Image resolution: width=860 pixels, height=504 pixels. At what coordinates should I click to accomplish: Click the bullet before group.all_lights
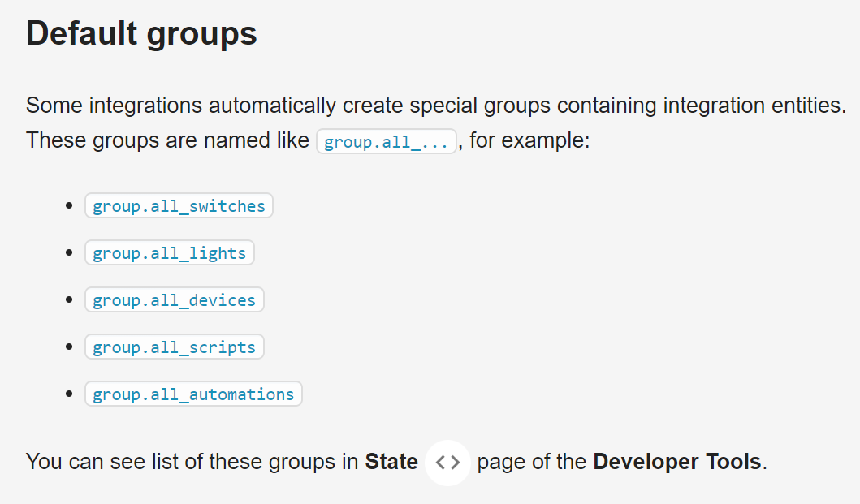pyautogui.click(x=69, y=253)
